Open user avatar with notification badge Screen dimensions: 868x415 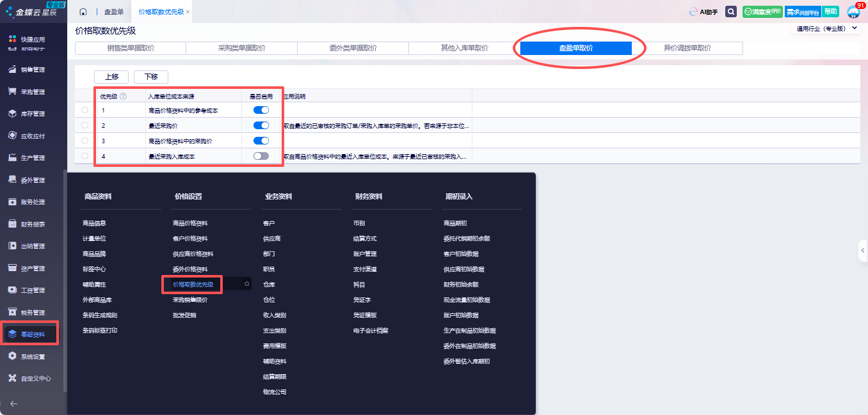coord(853,12)
